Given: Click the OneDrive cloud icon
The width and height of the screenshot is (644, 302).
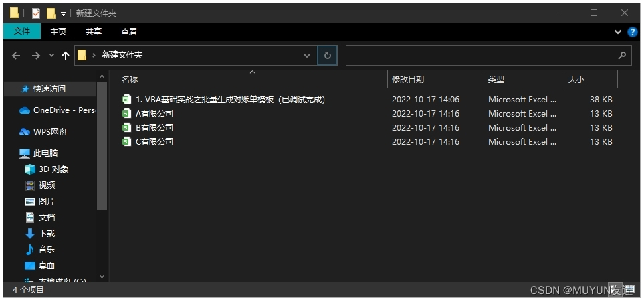Looking at the screenshot, I should click(25, 110).
